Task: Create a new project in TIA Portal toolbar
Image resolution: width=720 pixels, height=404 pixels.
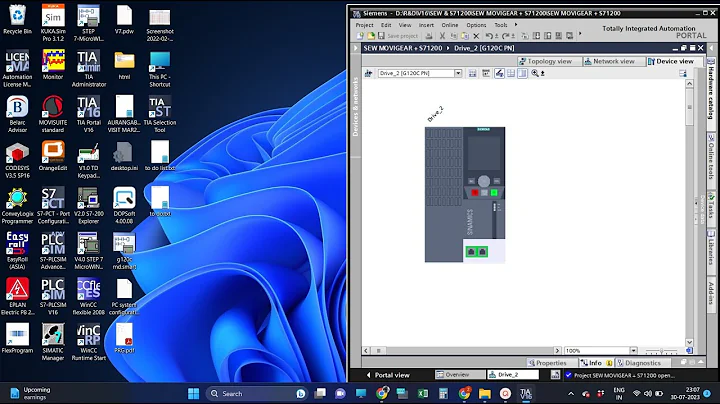Action: click(360, 36)
